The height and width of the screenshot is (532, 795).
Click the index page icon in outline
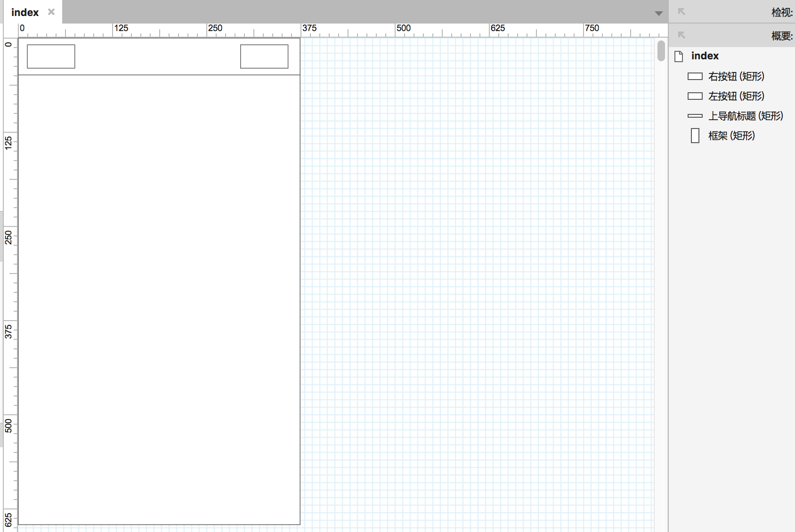click(679, 56)
